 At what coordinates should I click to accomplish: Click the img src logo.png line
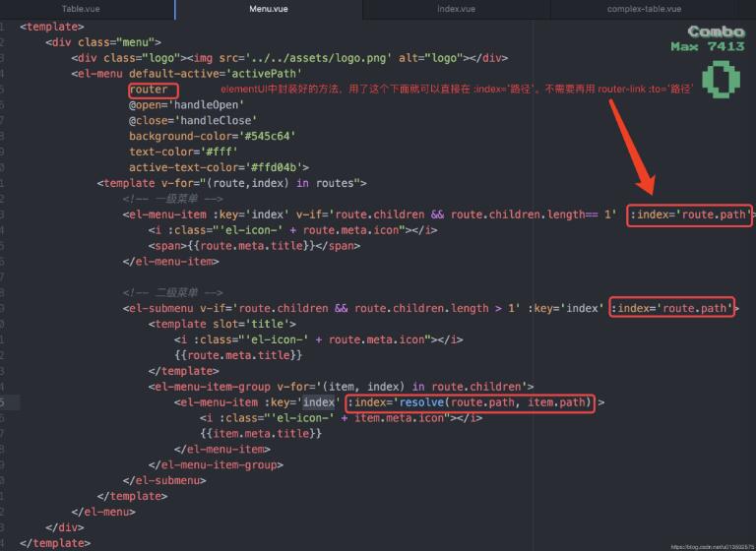tap(289, 58)
